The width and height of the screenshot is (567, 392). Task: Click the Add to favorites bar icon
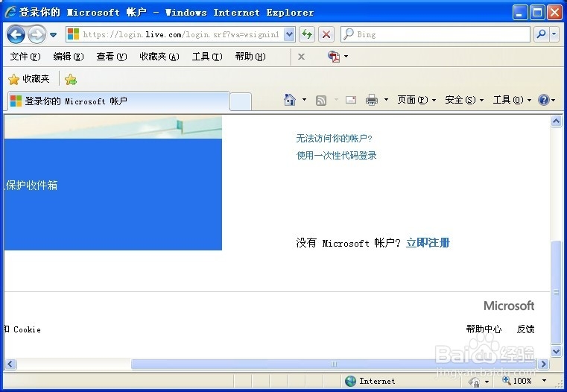pyautogui.click(x=71, y=80)
